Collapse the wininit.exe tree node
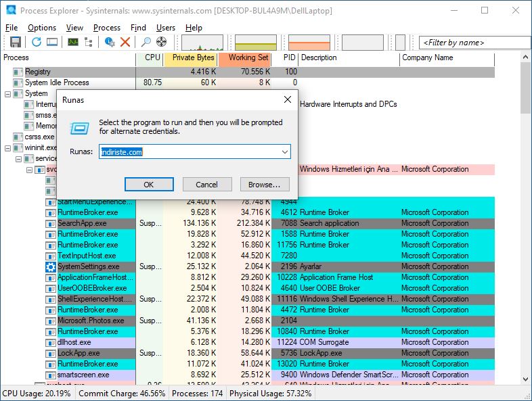 (8, 148)
